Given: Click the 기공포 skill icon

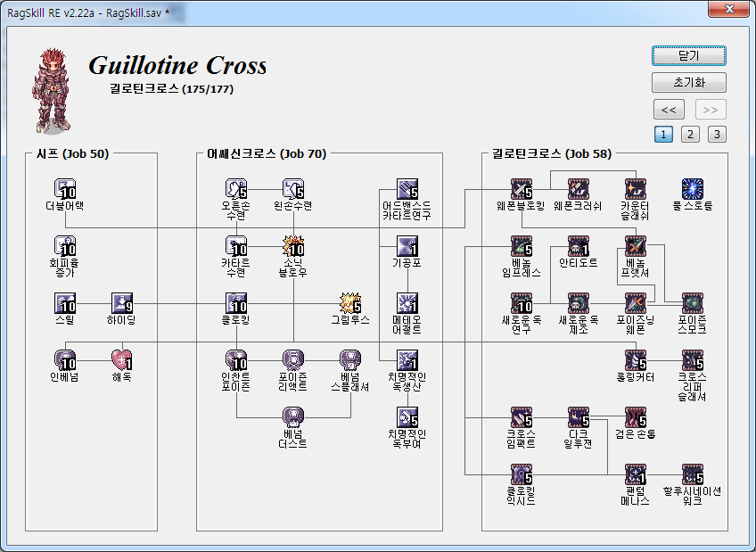Looking at the screenshot, I should click(407, 246).
